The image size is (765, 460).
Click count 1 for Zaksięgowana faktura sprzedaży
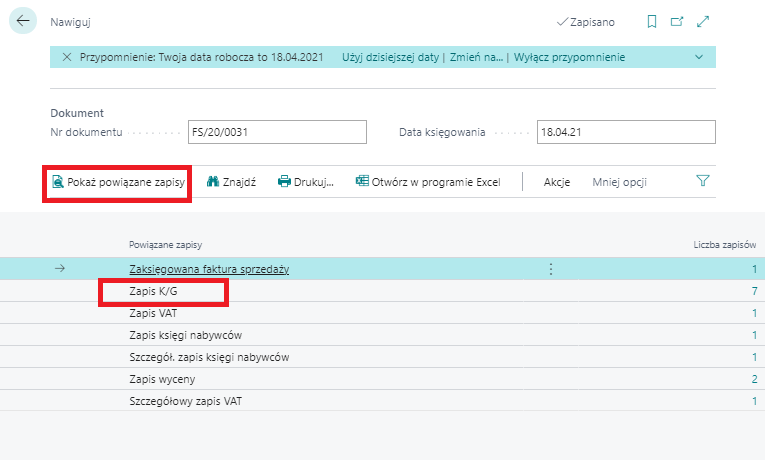754,269
